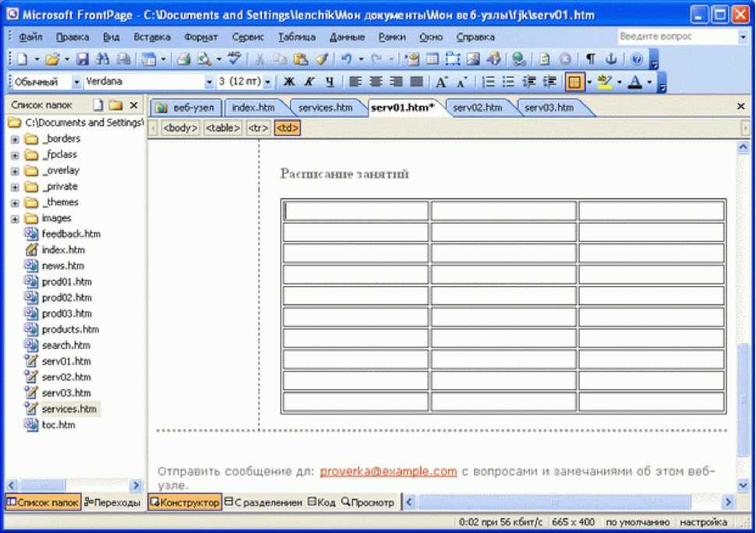Insert a bookmark with the anchor icon
756x533 pixels.
[x=611, y=59]
